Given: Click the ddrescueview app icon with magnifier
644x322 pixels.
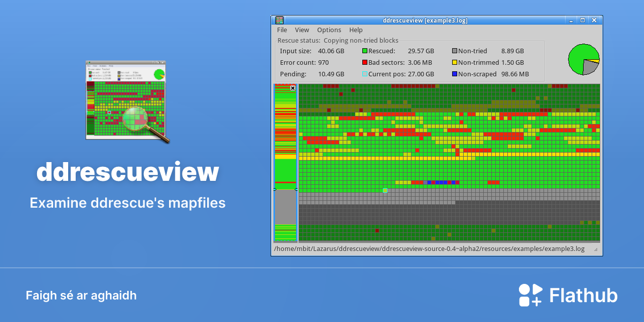Looking at the screenshot, I should tap(128, 102).
